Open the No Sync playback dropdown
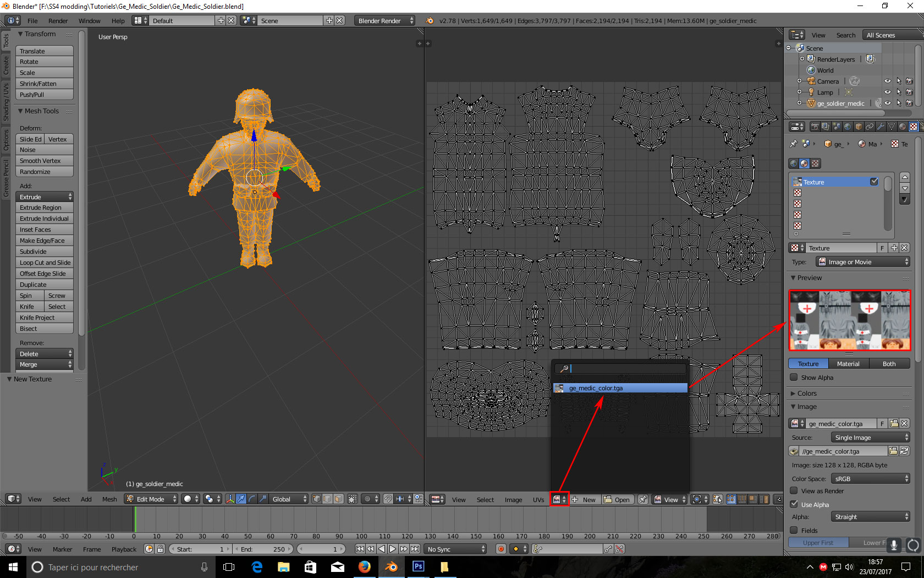This screenshot has width=924, height=578. (x=457, y=549)
